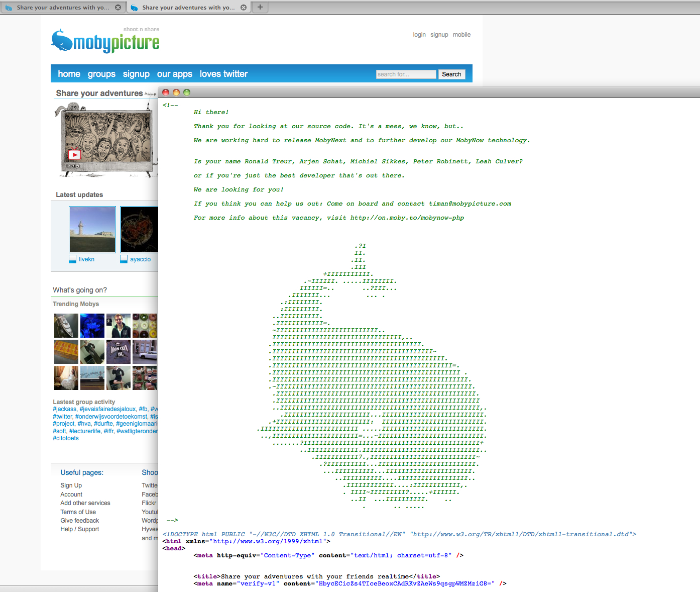Open livekn's lighthouse photo thumbnail
This screenshot has height=592, width=700.
pos(92,230)
